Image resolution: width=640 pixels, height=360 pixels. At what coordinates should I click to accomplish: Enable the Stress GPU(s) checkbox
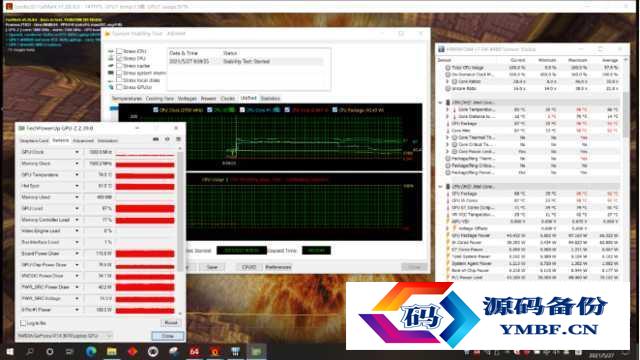pos(120,87)
